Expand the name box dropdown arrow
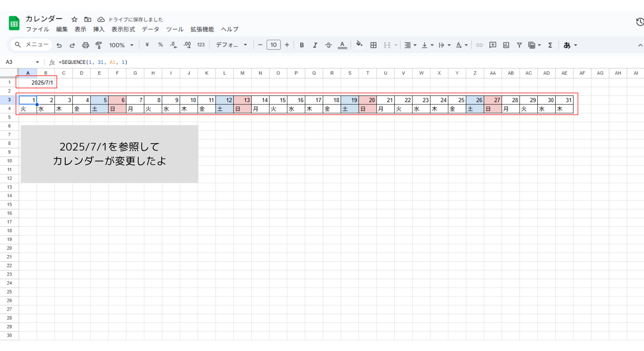Viewport: 644px width, 351px height. click(37, 62)
